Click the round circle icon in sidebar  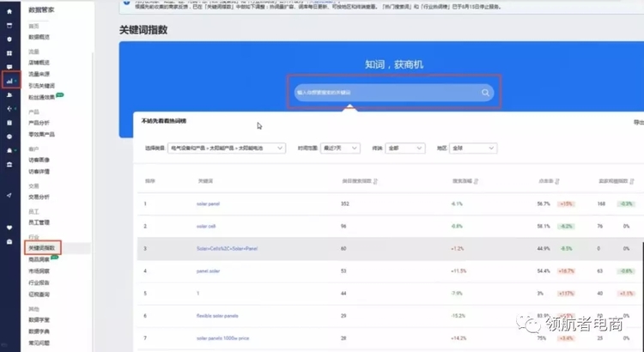pyautogui.click(x=9, y=137)
